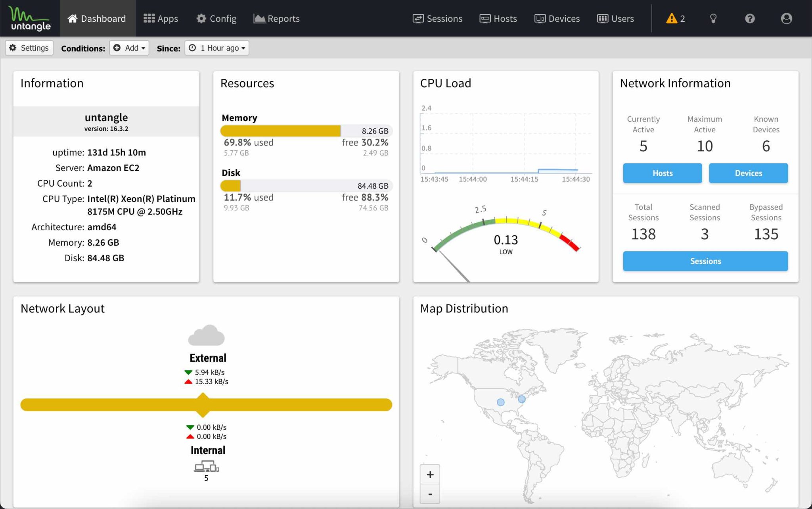Select Users from the top navigation
The image size is (812, 509).
pyautogui.click(x=616, y=18)
